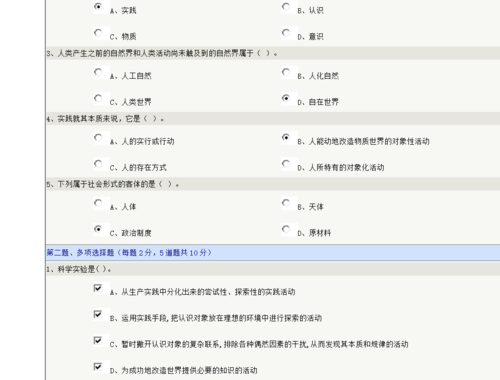500x380 pixels.
Task: Click answer label 自在世界
Action: [x=324, y=102]
